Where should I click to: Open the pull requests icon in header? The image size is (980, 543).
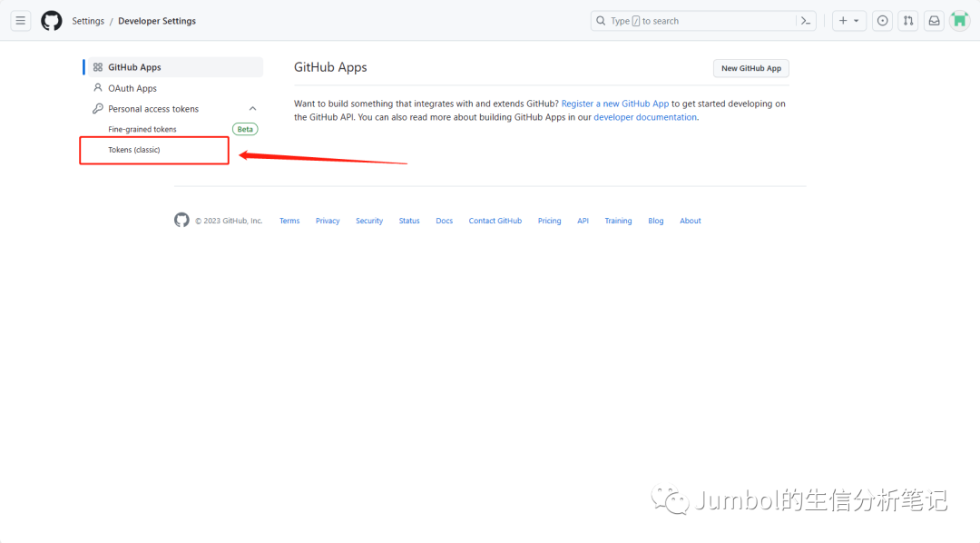908,21
